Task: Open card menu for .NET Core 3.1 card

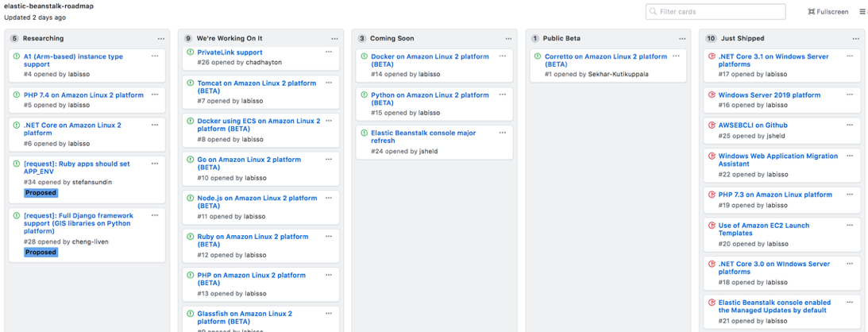Action: (850, 56)
